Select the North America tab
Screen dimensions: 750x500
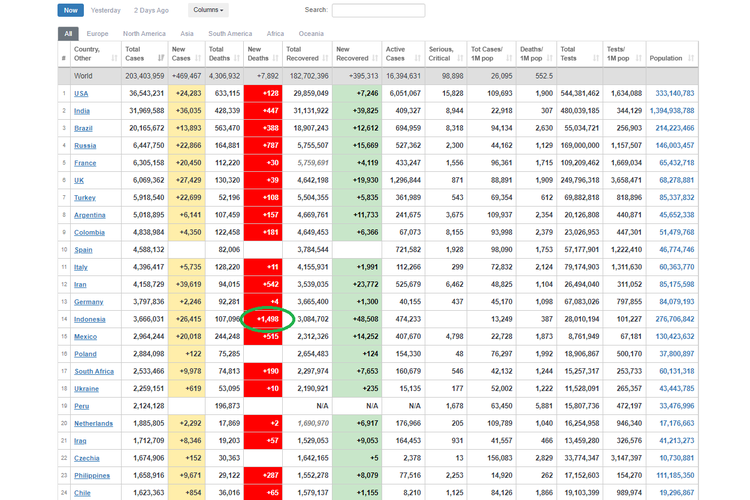[145, 33]
